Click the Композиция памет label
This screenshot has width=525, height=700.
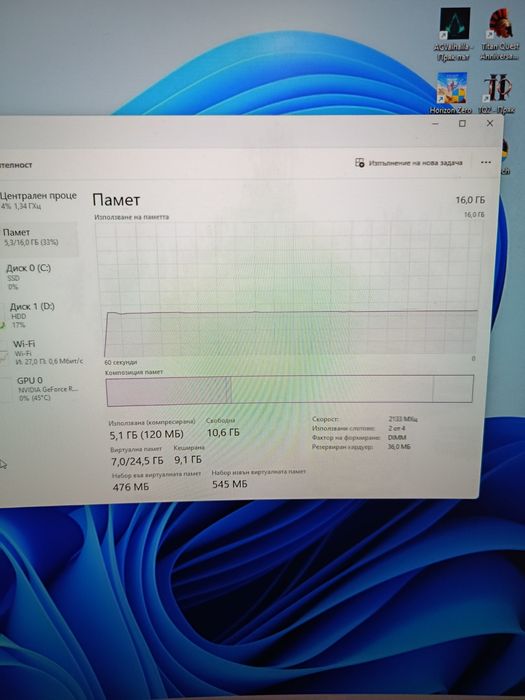pyautogui.click(x=134, y=372)
